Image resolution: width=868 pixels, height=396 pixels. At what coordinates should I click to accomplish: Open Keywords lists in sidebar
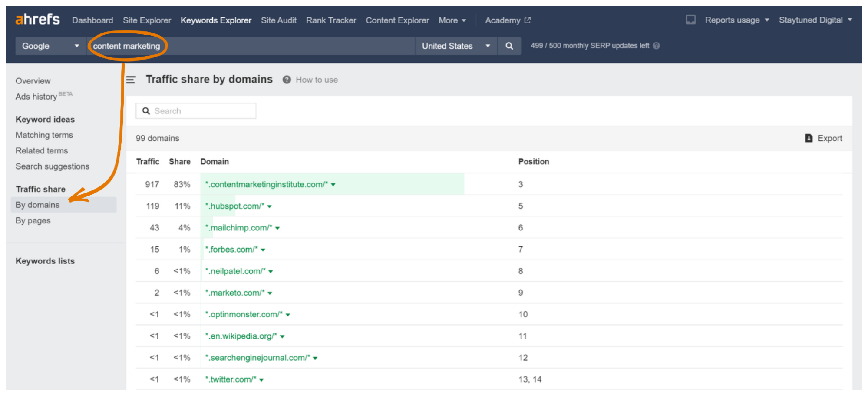[45, 261]
